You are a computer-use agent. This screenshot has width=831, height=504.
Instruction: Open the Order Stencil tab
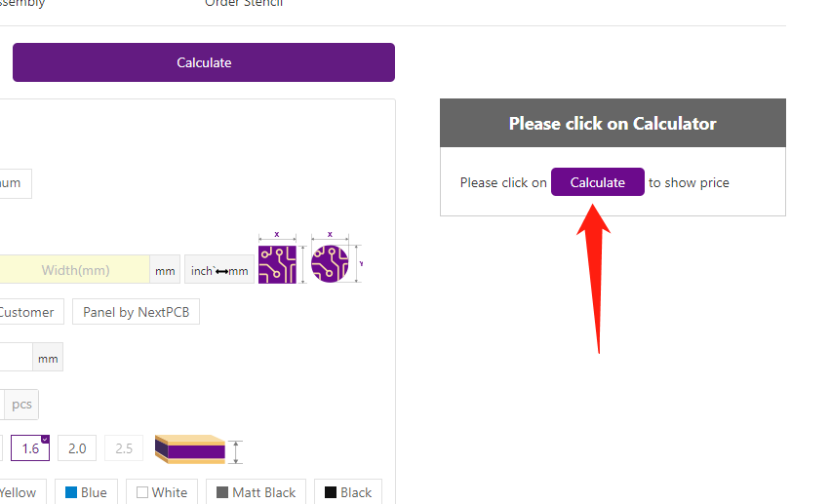(x=244, y=4)
